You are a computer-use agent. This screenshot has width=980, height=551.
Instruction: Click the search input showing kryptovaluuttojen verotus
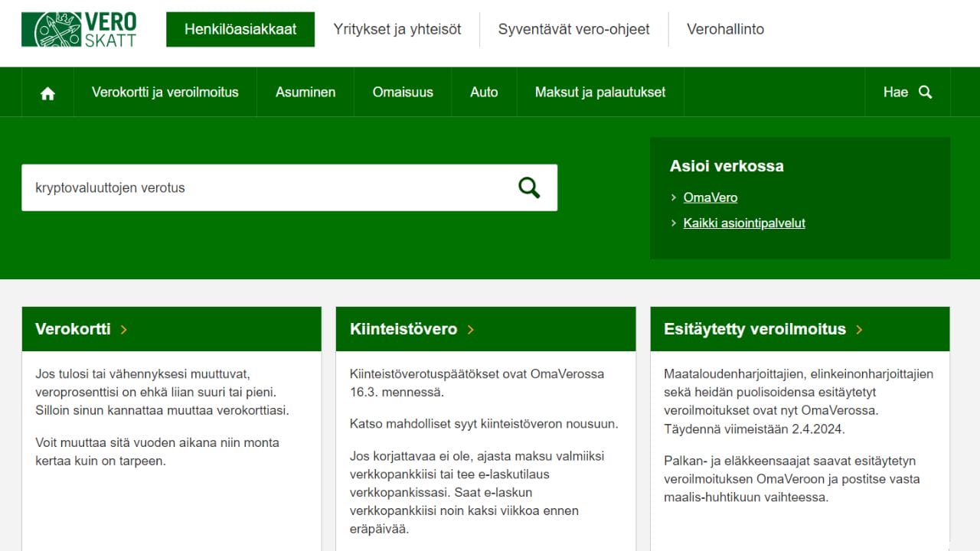pos(268,187)
